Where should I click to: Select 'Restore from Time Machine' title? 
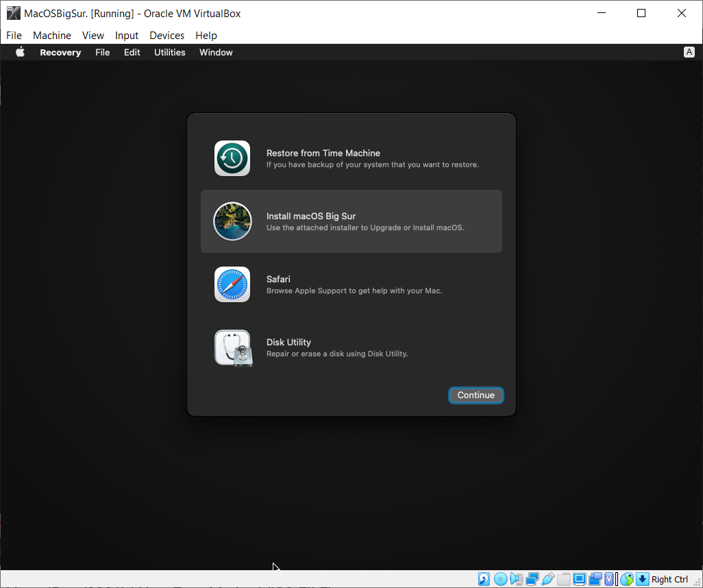[x=323, y=153]
